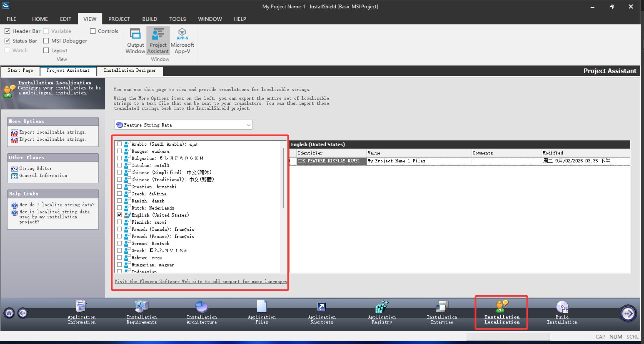Check Chinese (Simplified) language
Viewport: 644px width, 344px height.
point(119,172)
